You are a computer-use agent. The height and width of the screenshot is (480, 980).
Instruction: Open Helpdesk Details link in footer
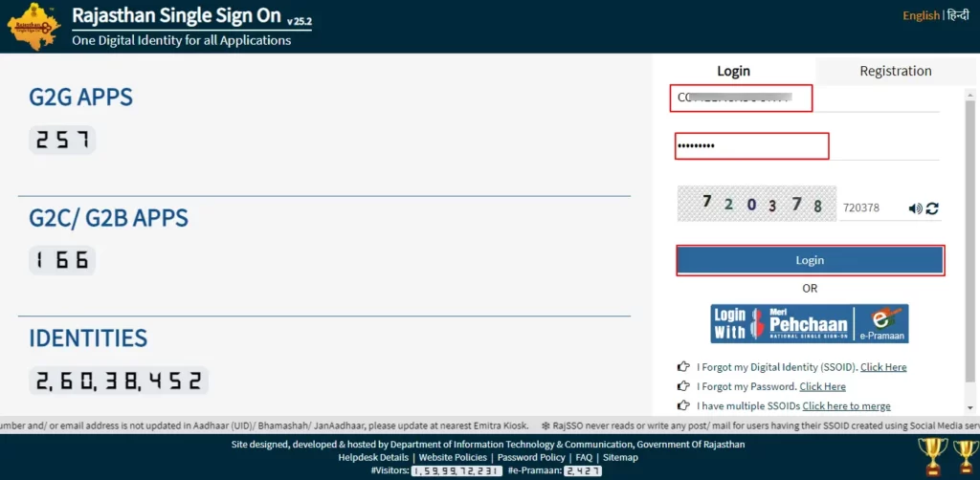pos(373,457)
